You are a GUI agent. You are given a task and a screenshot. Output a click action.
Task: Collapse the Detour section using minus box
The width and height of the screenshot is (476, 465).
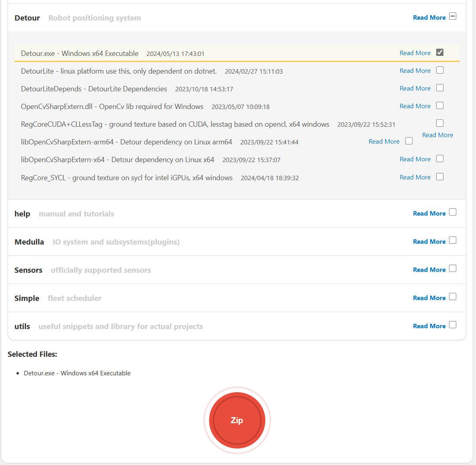(x=453, y=16)
